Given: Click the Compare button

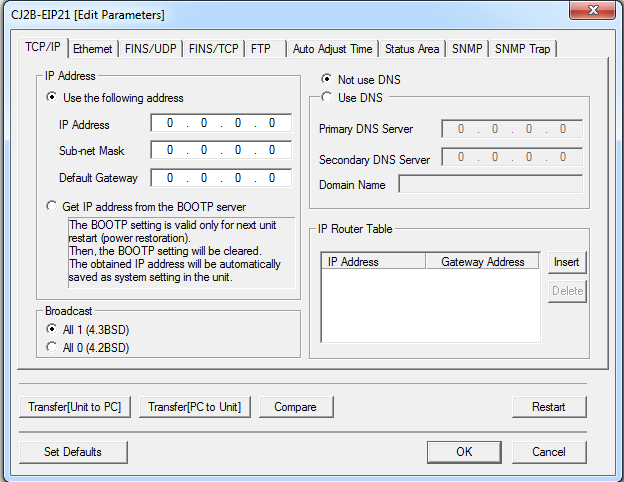Looking at the screenshot, I should point(296,407).
